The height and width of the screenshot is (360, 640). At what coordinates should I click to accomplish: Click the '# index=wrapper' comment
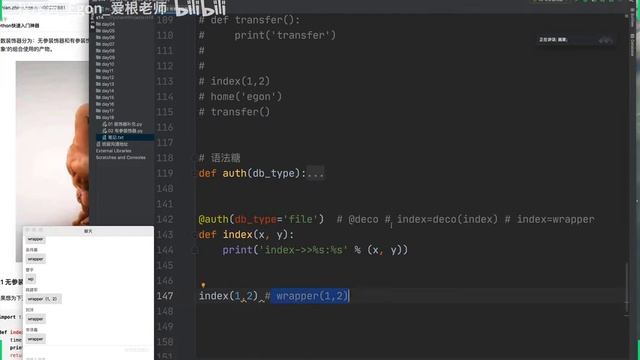pos(549,220)
